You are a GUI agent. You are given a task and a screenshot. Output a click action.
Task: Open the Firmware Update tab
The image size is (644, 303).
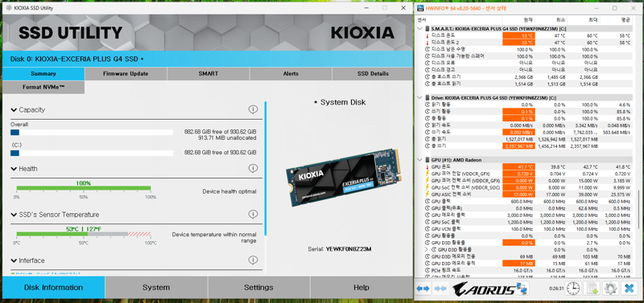[126, 74]
